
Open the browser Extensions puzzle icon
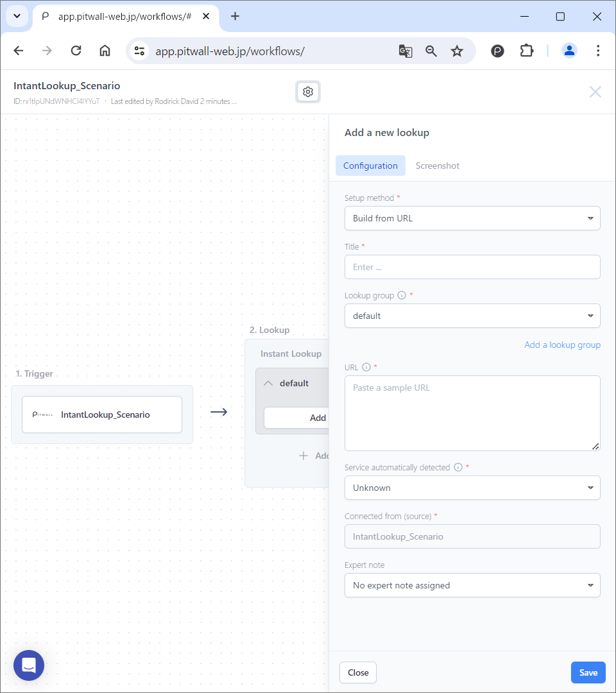pyautogui.click(x=526, y=51)
